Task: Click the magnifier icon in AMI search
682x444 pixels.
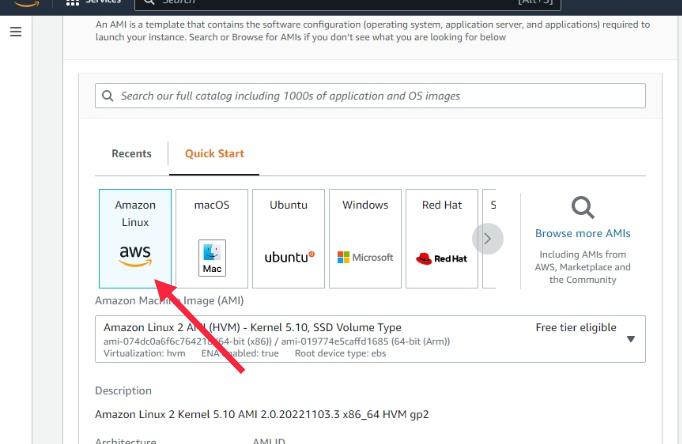Action: (x=107, y=96)
